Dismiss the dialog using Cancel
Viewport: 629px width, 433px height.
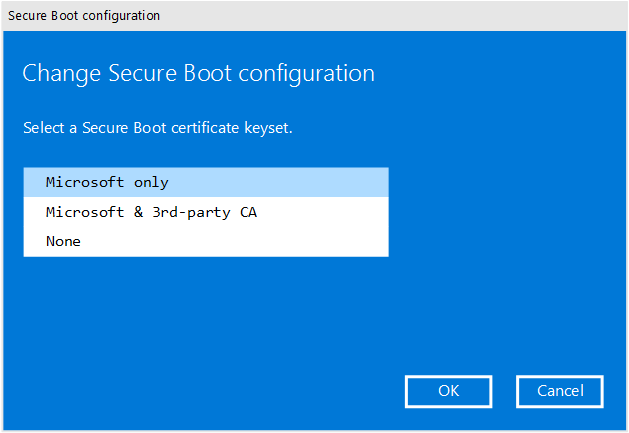(x=559, y=391)
